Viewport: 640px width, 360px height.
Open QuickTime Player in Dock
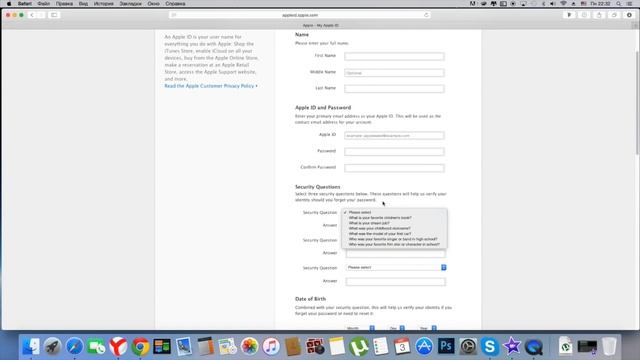point(534,347)
